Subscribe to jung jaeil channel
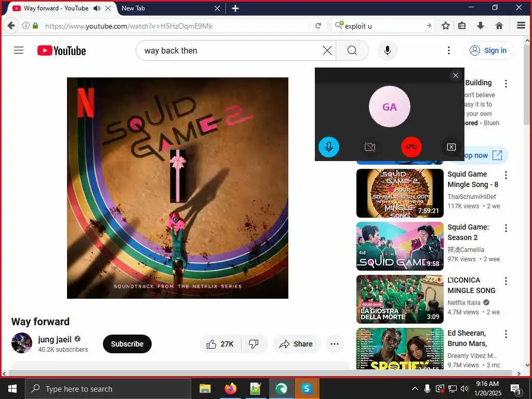The image size is (532, 399). coord(127,344)
